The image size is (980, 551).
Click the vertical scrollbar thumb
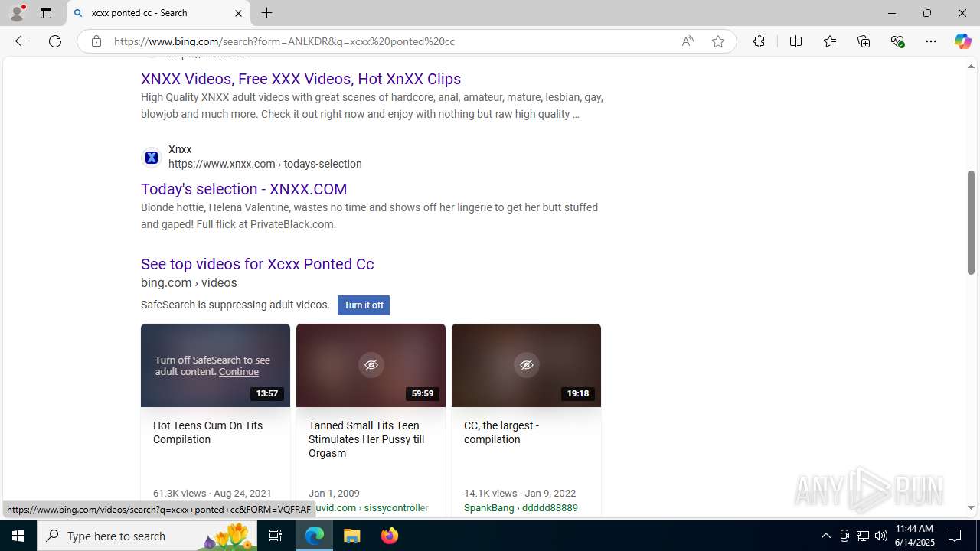[x=971, y=222]
